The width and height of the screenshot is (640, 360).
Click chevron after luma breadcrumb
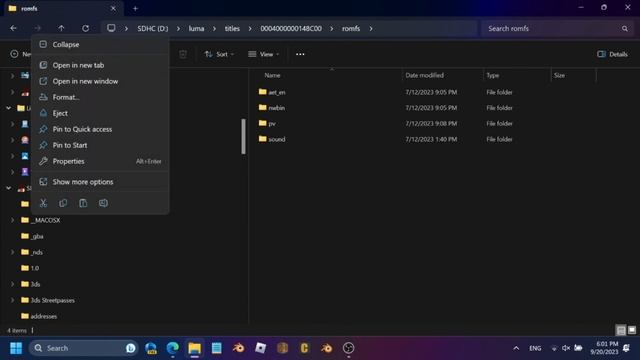pyautogui.click(x=214, y=29)
